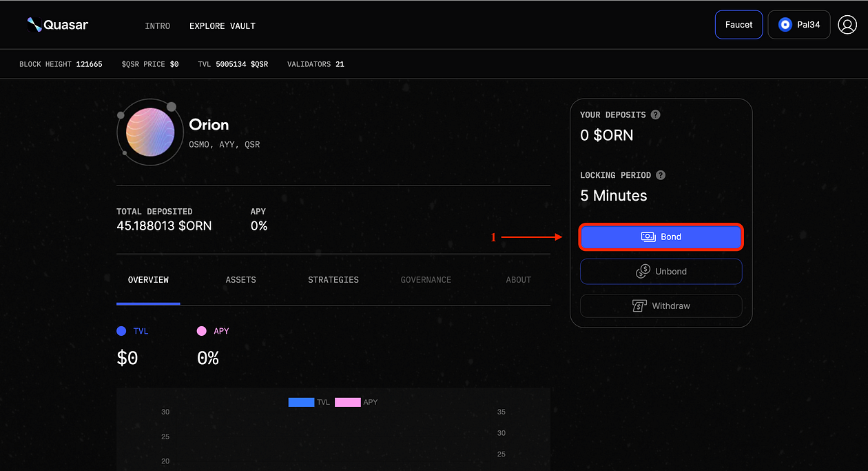
Task: Open the EXPLORE VAULT navigation item
Action: point(223,26)
